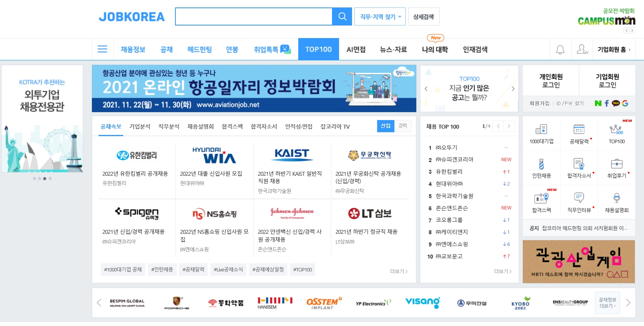Open the 공채달력 calendar icon
The width and height of the screenshot is (644, 326).
click(x=579, y=129)
